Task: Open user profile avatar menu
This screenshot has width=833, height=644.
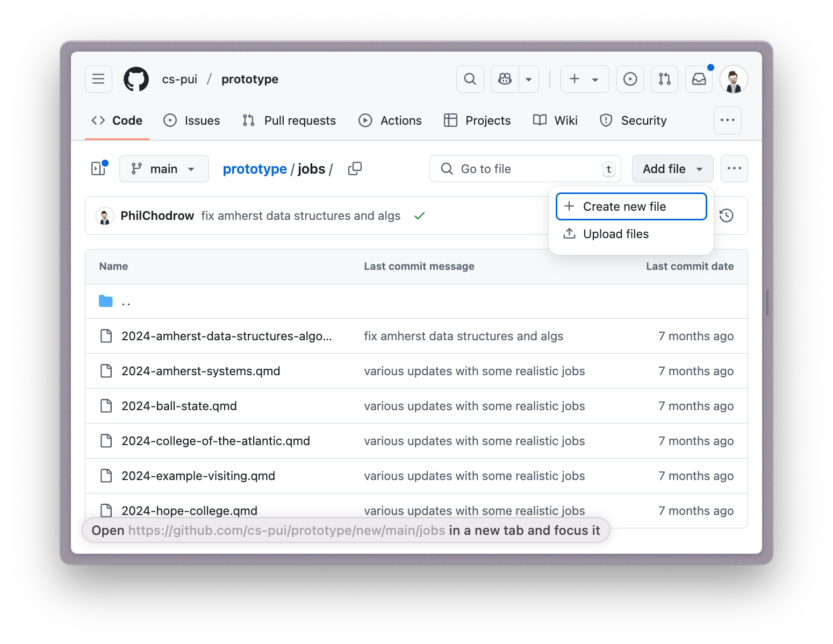Action: click(x=734, y=80)
